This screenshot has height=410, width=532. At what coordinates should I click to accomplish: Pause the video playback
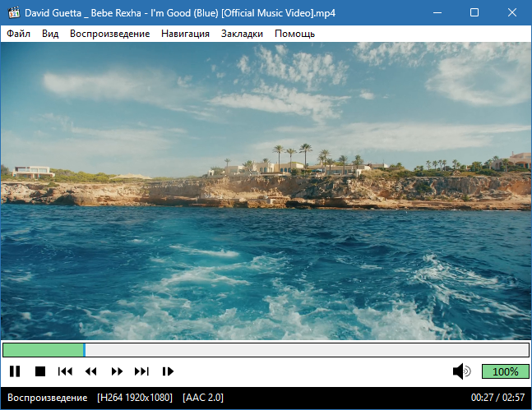coord(15,371)
